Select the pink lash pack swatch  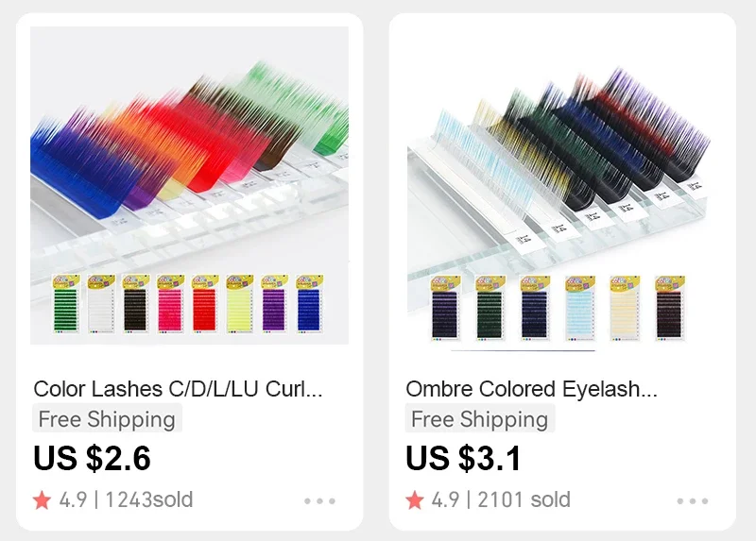[x=170, y=304]
